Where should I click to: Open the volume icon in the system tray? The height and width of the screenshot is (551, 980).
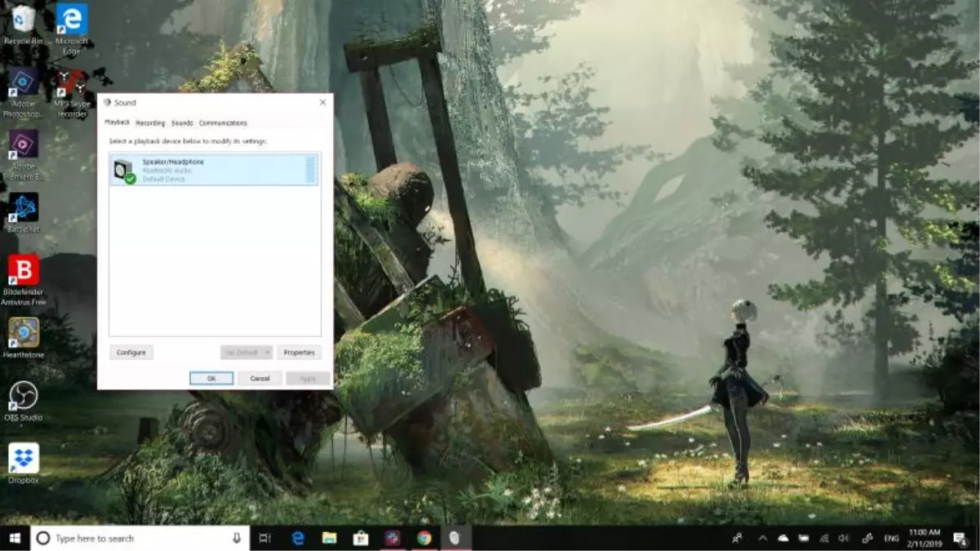point(846,538)
